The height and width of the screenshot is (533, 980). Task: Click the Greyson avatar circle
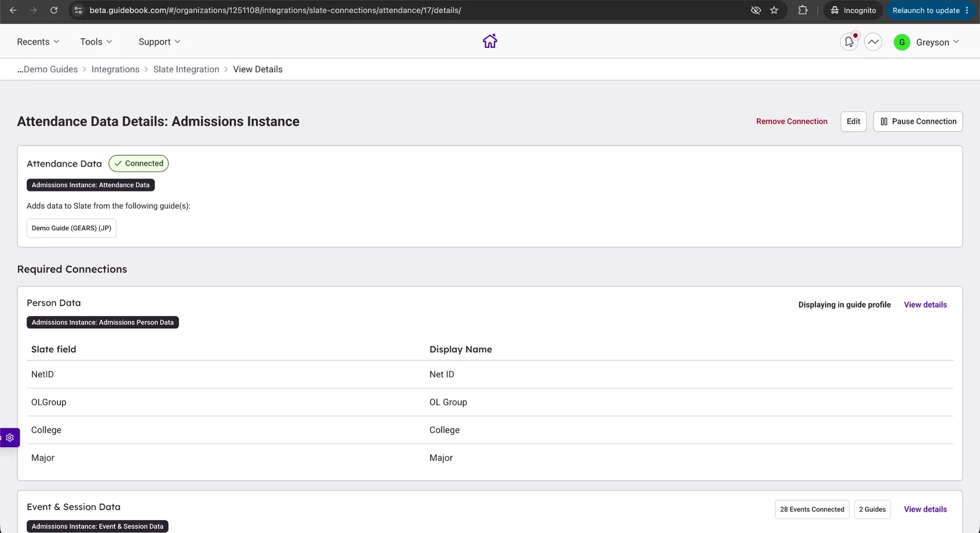[x=902, y=42]
